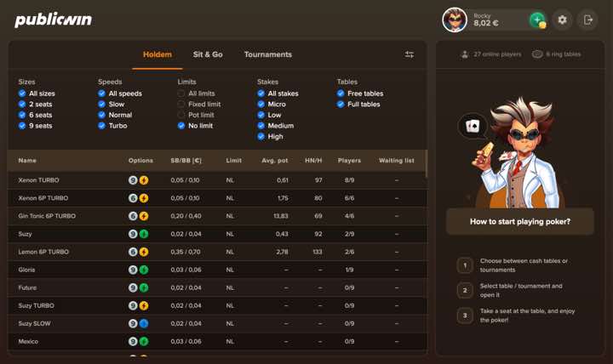This screenshot has height=364, width=613.
Task: Click turbo lightning icon on Xenon TURBO row
Action: pyautogui.click(x=144, y=180)
